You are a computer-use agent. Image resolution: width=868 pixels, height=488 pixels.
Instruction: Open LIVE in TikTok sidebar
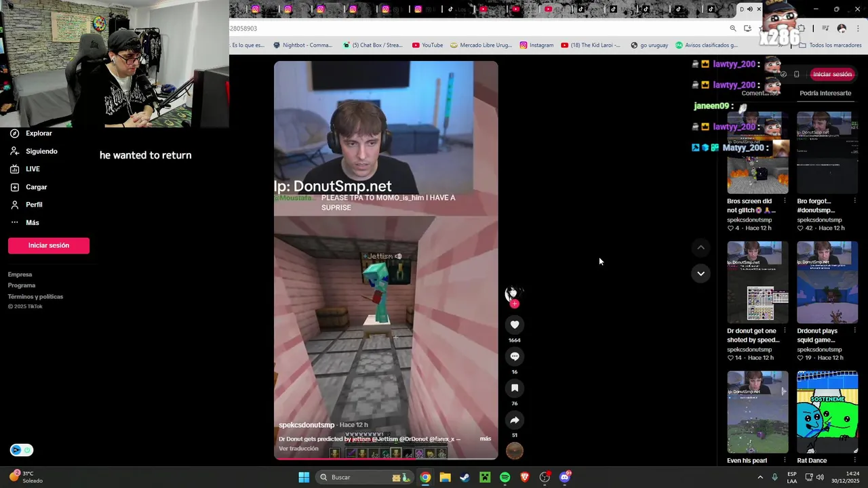pyautogui.click(x=25, y=169)
